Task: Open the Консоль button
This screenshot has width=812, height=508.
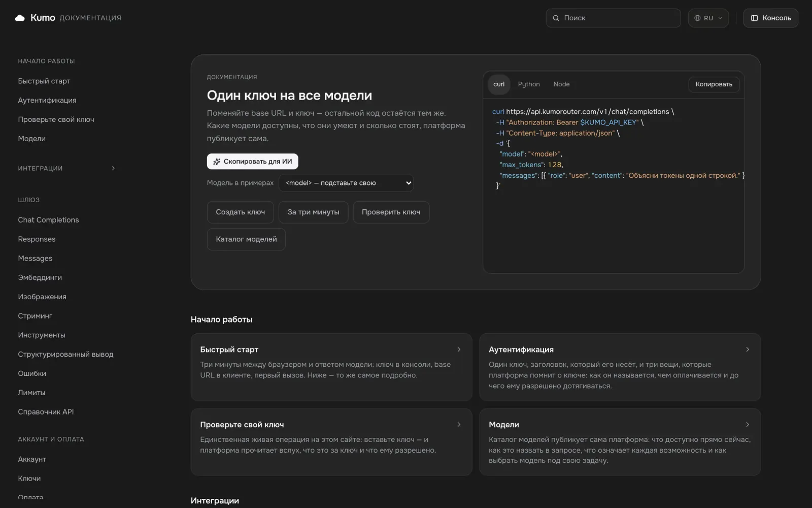Action: click(x=770, y=18)
